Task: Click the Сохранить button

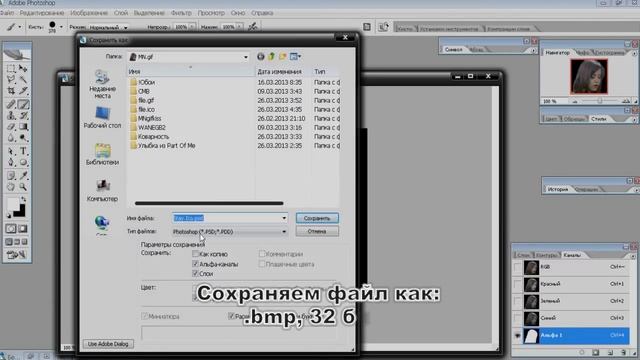Action: coord(317,218)
